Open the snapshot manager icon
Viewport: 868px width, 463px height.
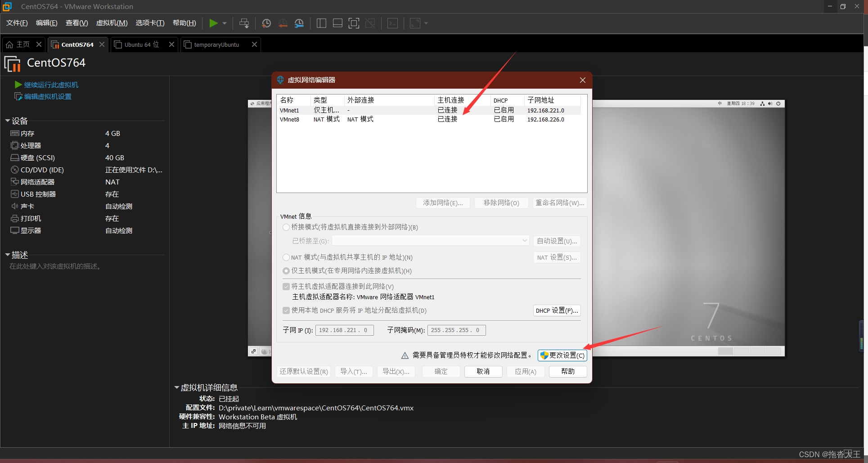299,23
